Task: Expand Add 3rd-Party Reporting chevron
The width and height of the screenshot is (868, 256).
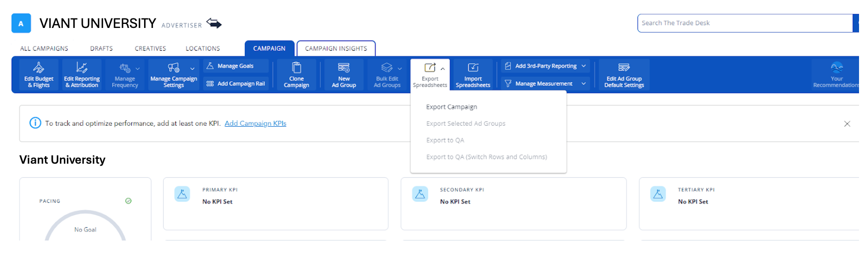Action: tap(583, 66)
